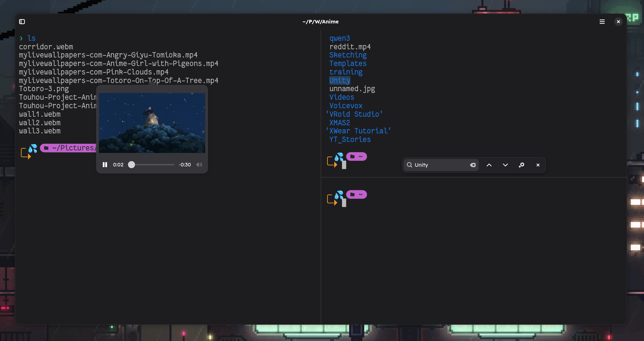Toggle the terminal sidebar panel icon
The image size is (644, 341).
tap(22, 22)
